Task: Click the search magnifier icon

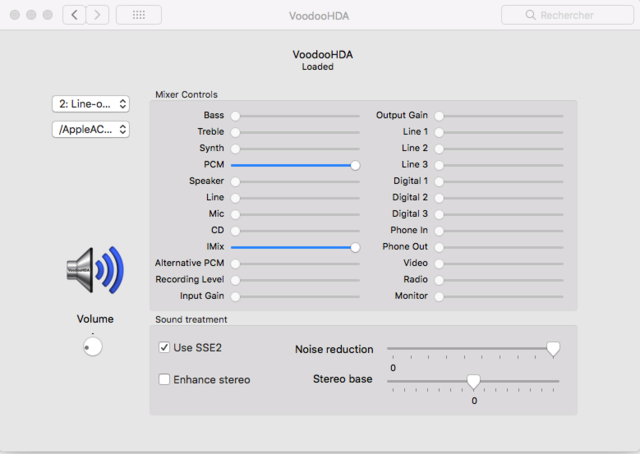Action: point(530,15)
